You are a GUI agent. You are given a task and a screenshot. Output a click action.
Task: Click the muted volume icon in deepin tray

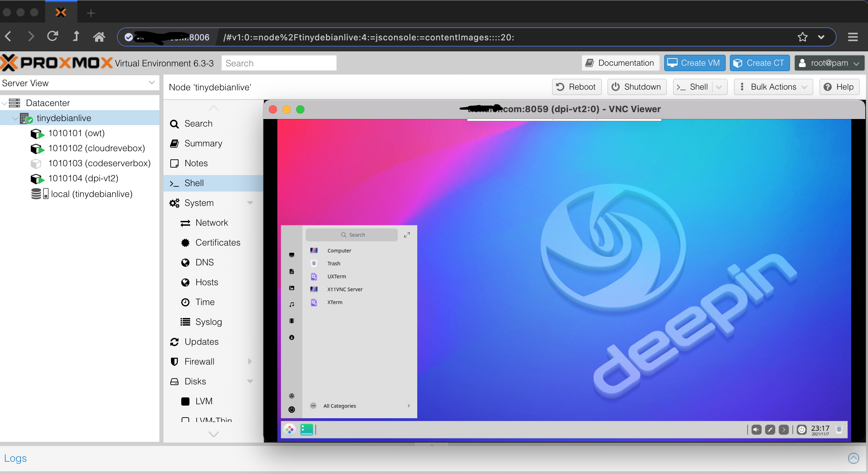click(x=756, y=430)
